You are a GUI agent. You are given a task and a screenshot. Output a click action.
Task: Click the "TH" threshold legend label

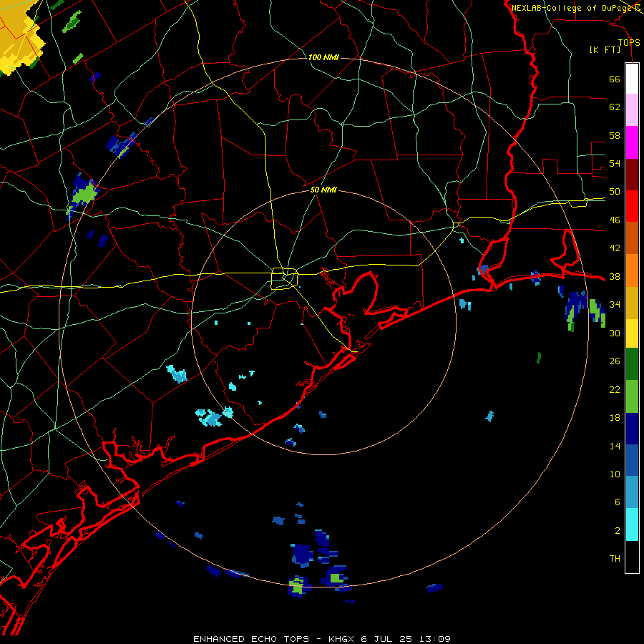tap(615, 559)
